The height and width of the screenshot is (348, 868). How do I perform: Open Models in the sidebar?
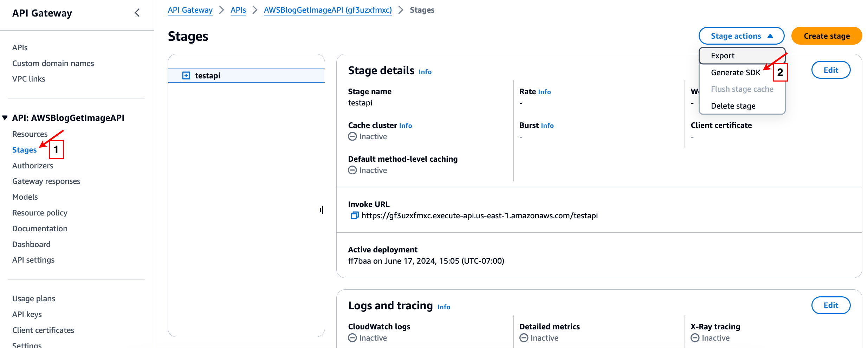click(25, 197)
